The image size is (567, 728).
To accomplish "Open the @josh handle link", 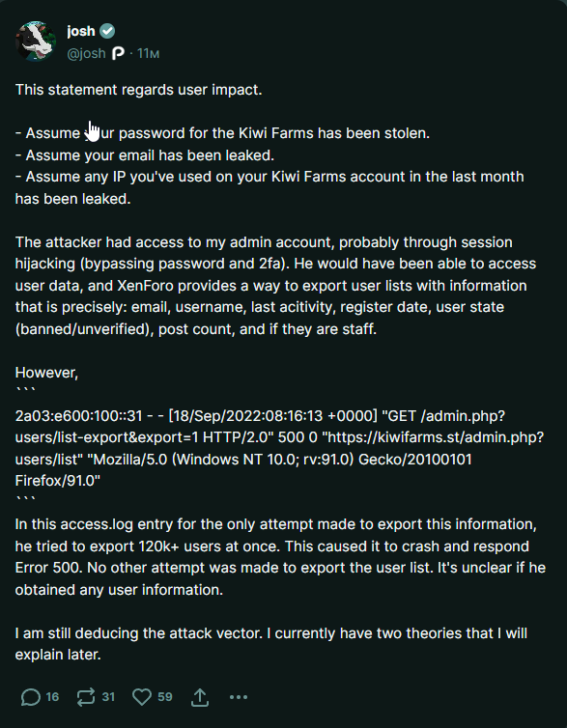I will (x=86, y=54).
